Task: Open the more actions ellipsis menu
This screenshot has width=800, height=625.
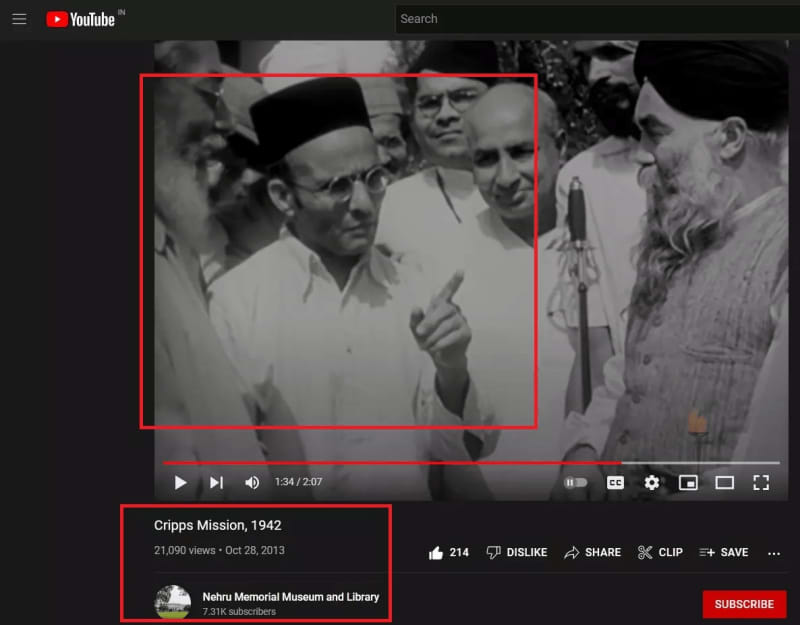Action: tap(773, 552)
